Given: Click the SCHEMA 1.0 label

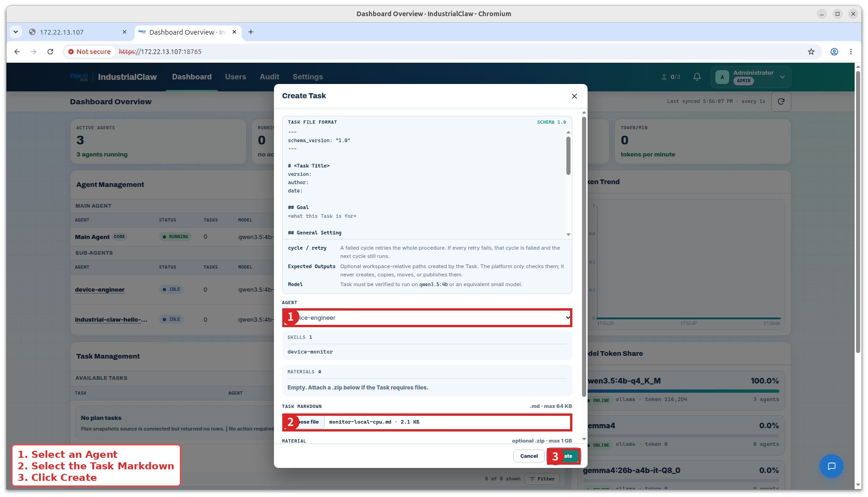Looking at the screenshot, I should (551, 122).
